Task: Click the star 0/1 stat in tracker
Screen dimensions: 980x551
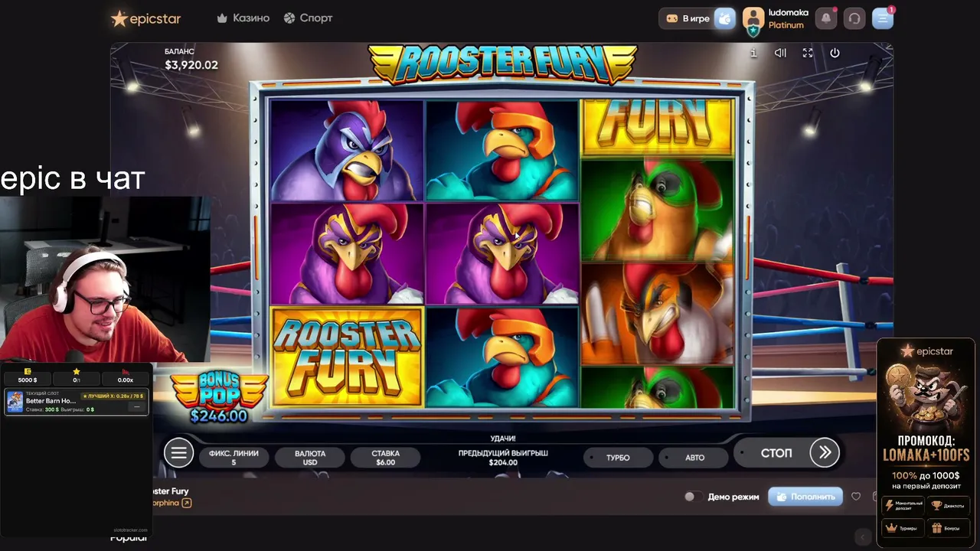Action: coord(77,376)
